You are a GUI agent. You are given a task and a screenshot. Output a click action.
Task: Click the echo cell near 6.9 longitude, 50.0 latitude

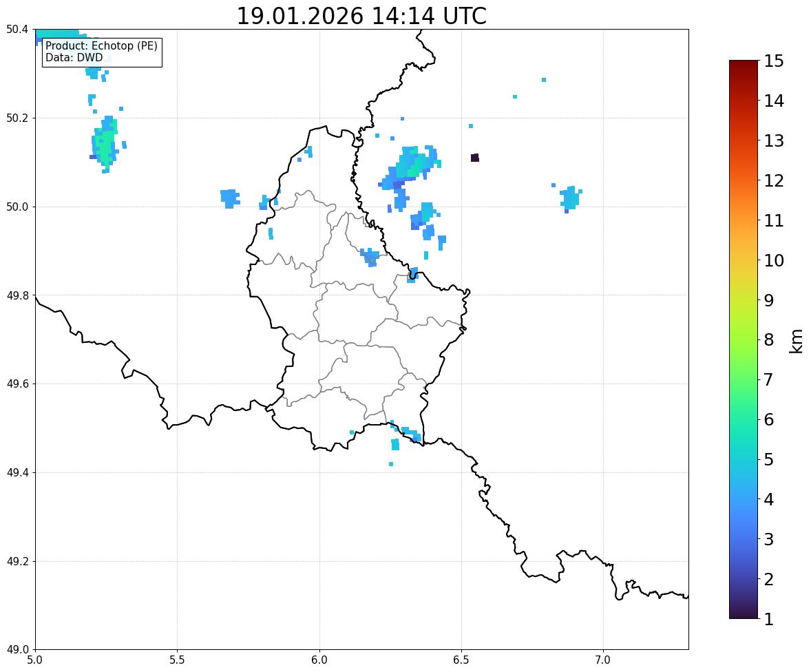tap(571, 199)
